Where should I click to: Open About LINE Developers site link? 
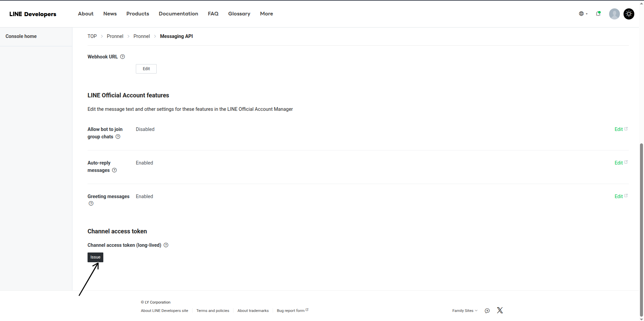coord(164,311)
